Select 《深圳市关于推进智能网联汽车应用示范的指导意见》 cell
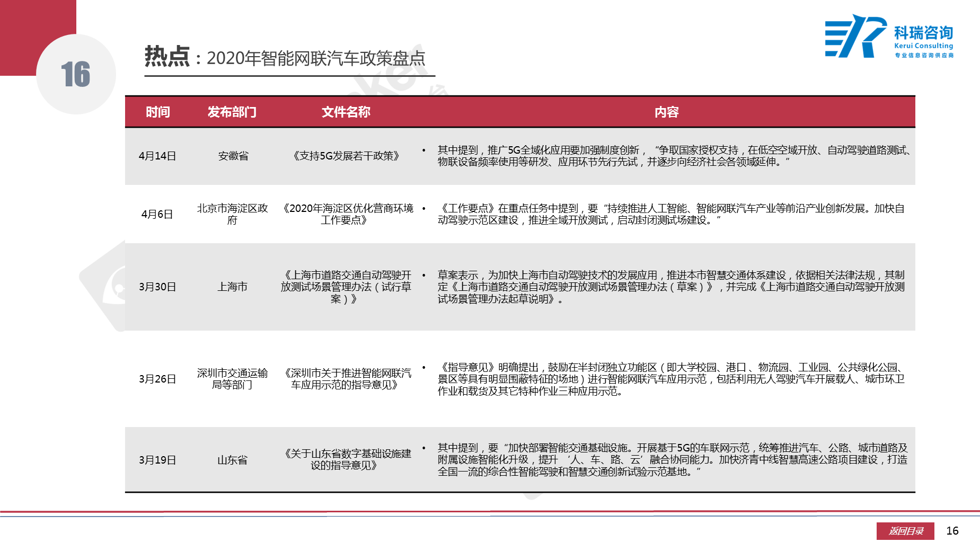The height and width of the screenshot is (551, 980). pyautogui.click(x=346, y=379)
